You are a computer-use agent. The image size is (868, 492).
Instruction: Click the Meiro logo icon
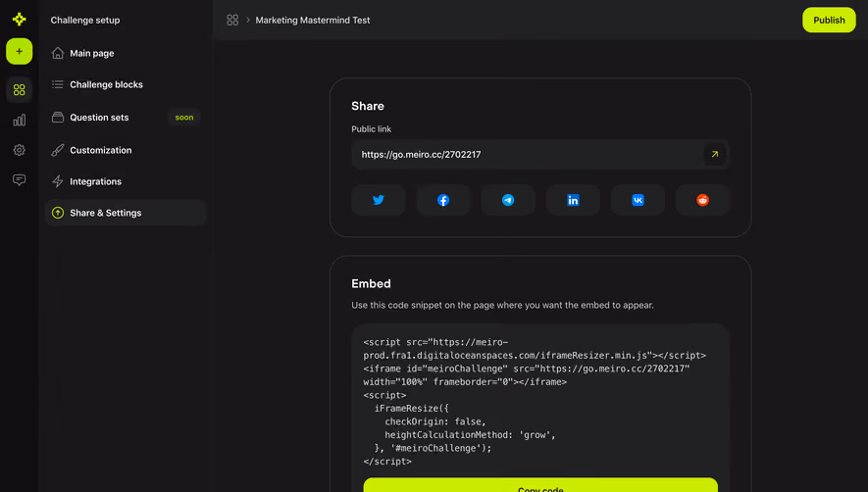coord(20,20)
